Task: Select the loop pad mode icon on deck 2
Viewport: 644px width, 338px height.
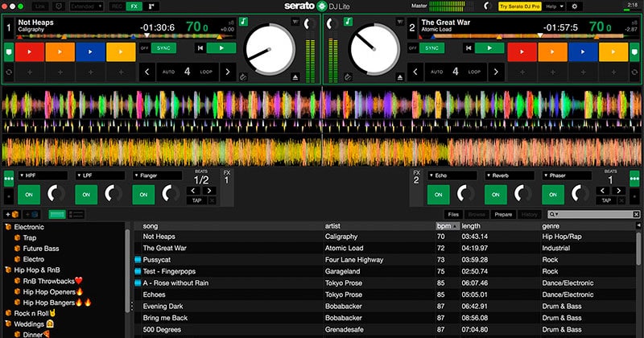Action: coord(634,72)
